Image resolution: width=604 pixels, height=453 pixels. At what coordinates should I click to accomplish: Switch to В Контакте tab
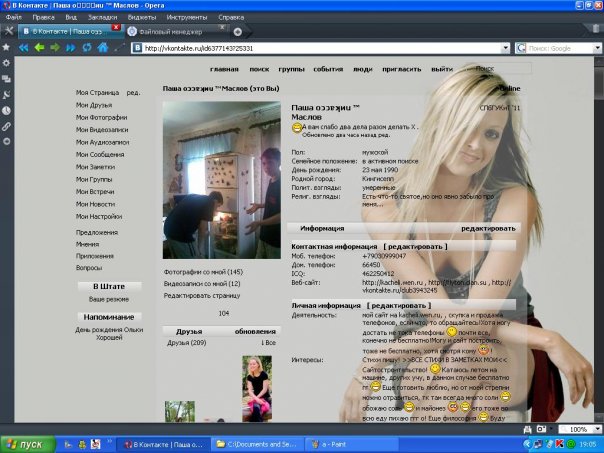click(71, 32)
